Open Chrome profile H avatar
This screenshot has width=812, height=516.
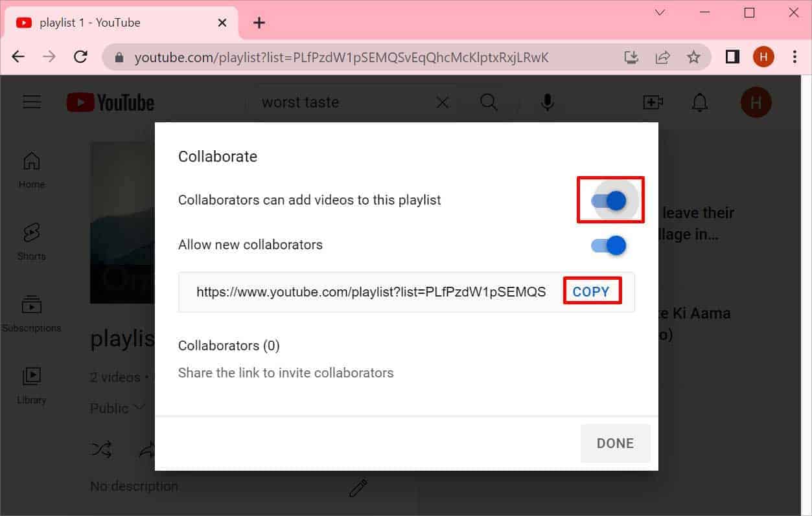point(763,58)
